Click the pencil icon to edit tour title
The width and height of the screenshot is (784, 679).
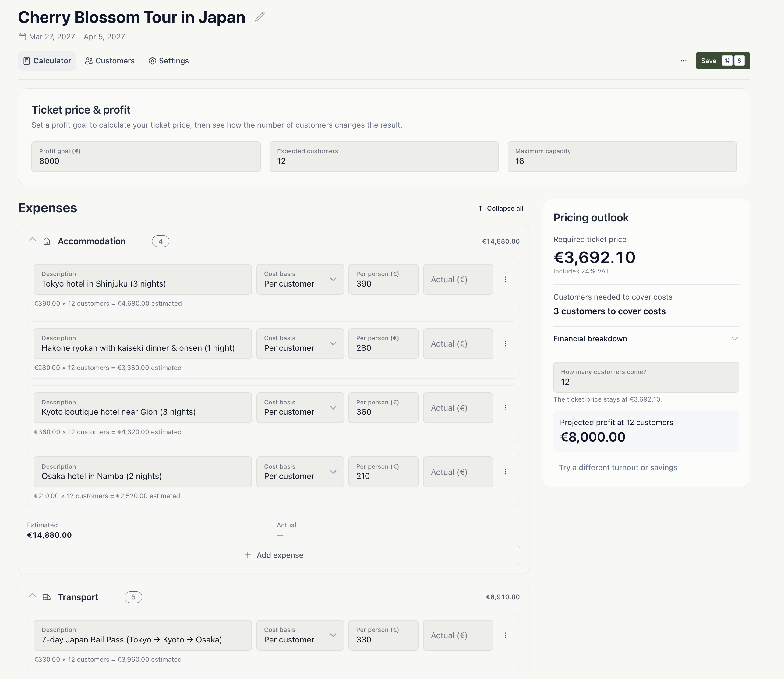(260, 17)
